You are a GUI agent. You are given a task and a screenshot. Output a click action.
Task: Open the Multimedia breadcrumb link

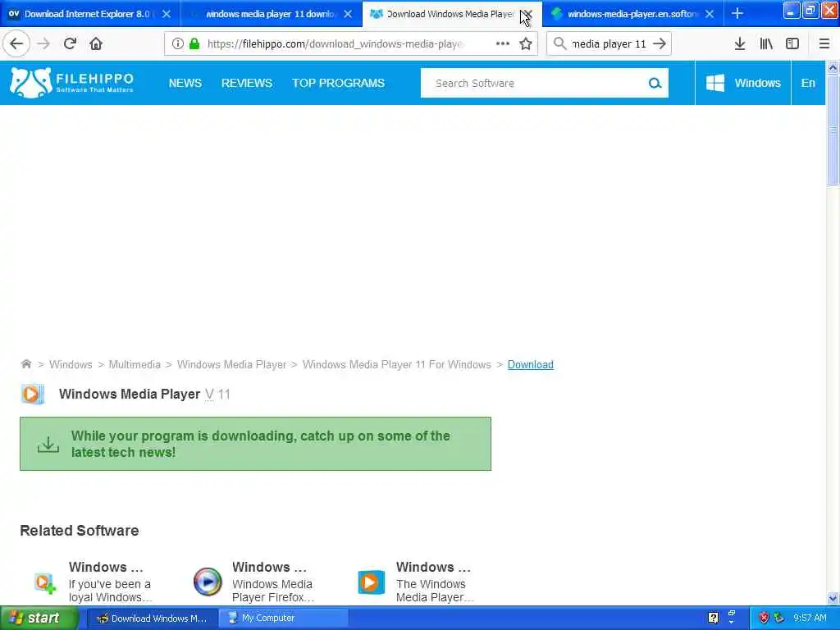click(x=135, y=364)
